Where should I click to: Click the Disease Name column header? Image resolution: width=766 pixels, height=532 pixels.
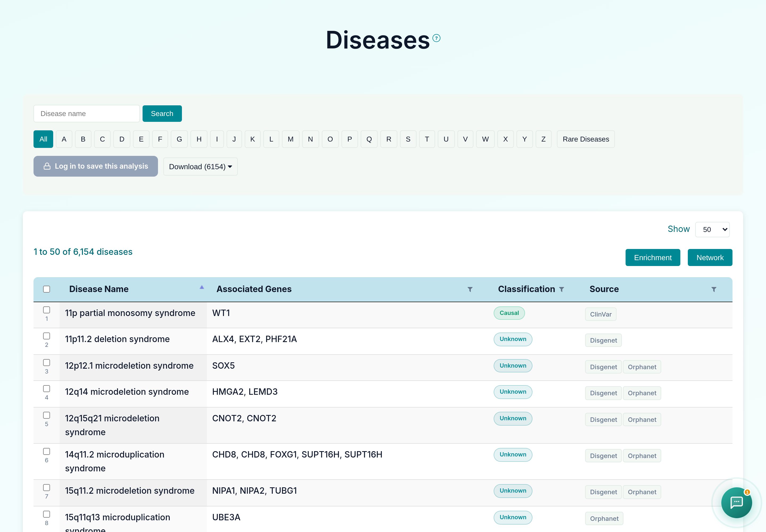click(99, 289)
